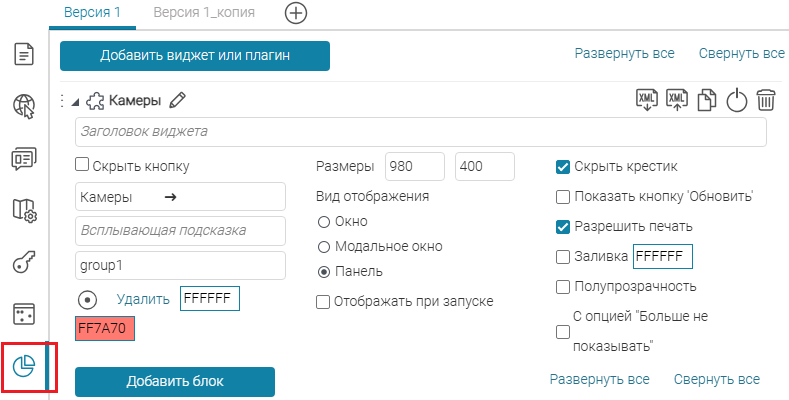
Task: Uncheck the 'Разрешить печать' checkbox
Action: pyautogui.click(x=563, y=226)
